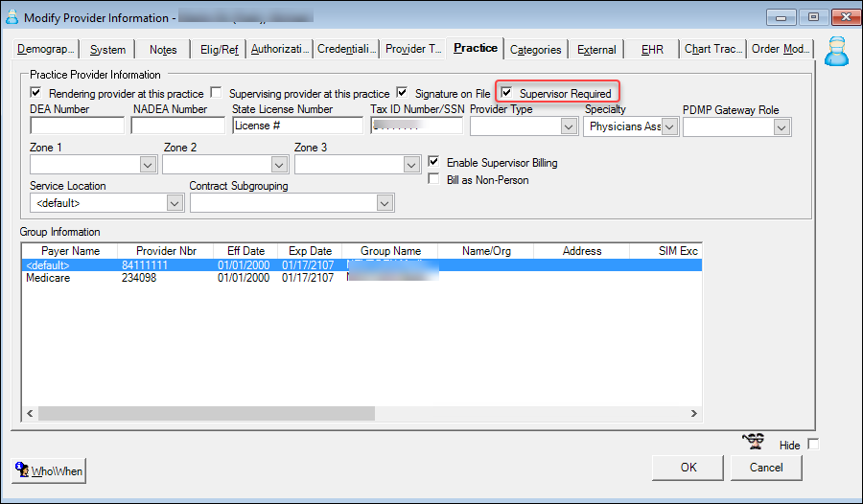
Task: Expand the PDMP Gateway Role dropdown
Action: pyautogui.click(x=781, y=127)
